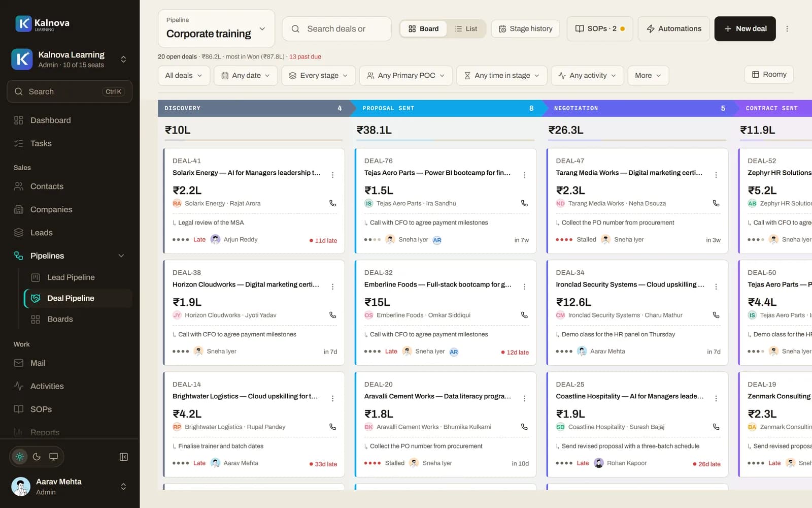
Task: Click the phone icon on DEAL-76 card
Action: [x=524, y=203]
